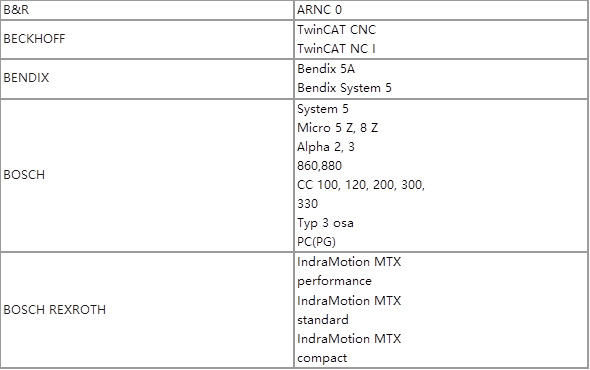
Task: Select the BECKHOFF manufacturer cell
Action: [147, 39]
